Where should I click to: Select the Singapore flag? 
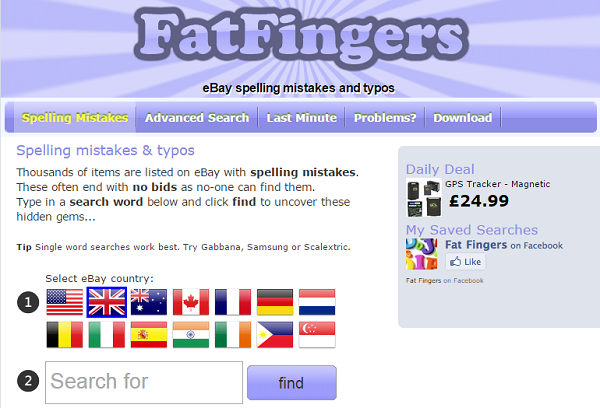317,335
